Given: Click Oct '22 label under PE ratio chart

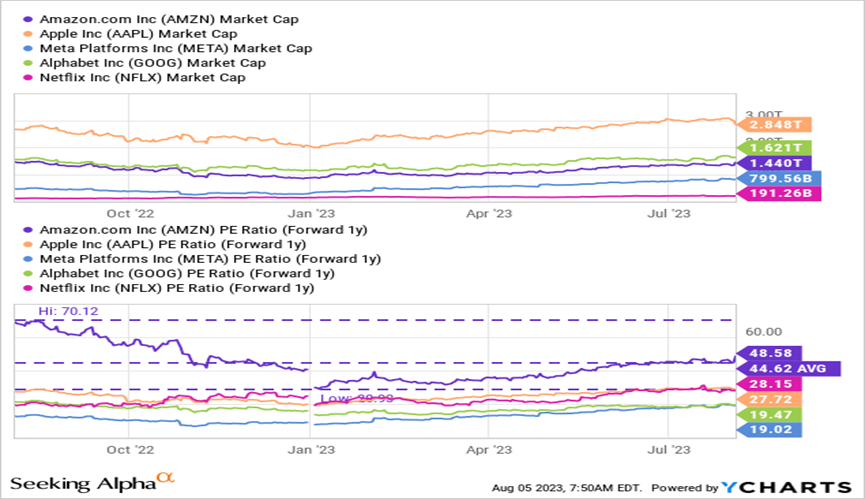Looking at the screenshot, I should point(130,450).
